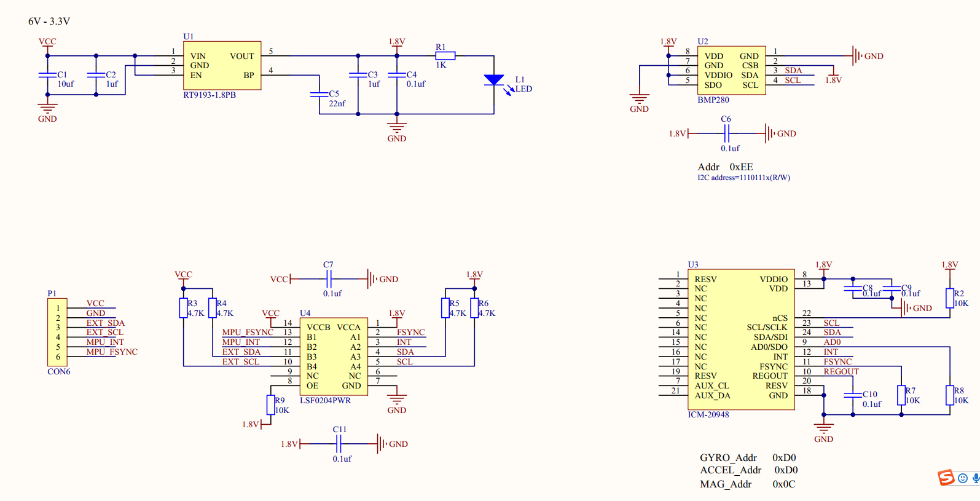Select resistor R1 1K symbol
The height and width of the screenshot is (501, 980).
tap(445, 55)
